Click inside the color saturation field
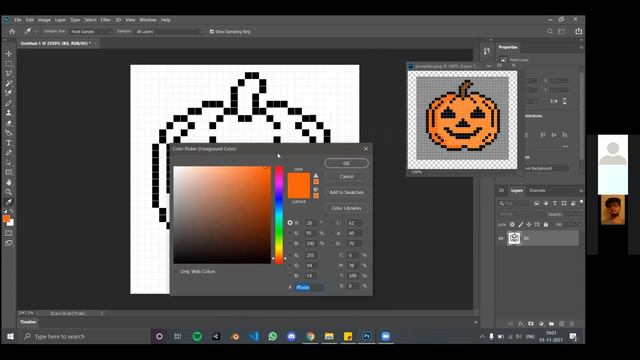This screenshot has height=360, width=640. (x=222, y=215)
